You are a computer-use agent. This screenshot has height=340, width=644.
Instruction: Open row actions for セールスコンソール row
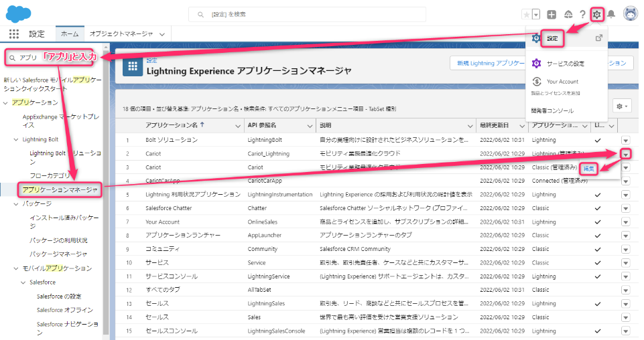point(625,331)
